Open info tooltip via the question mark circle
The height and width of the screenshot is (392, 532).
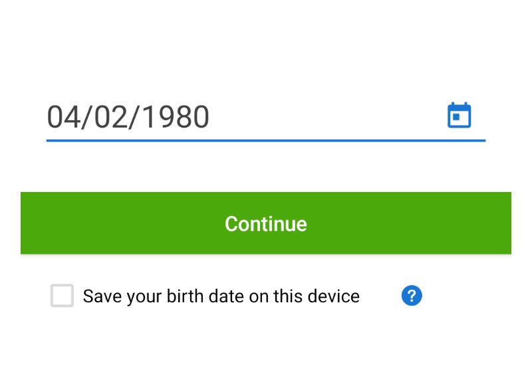[412, 296]
